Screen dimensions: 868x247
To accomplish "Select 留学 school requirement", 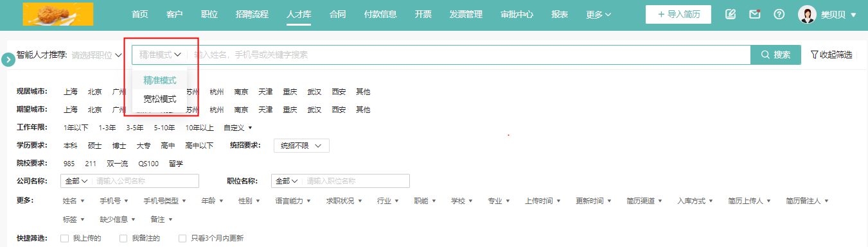I will click(x=176, y=164).
